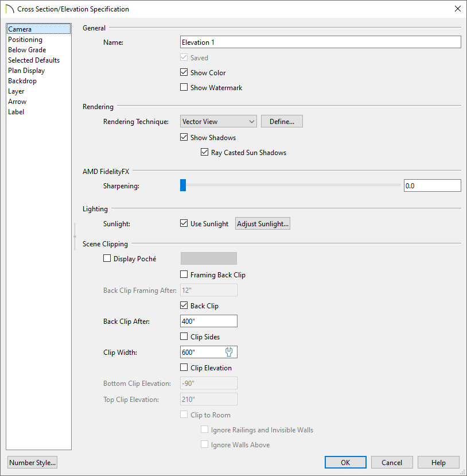Click the Sharpening value field
Screen dimensions: 467x476
click(433, 185)
